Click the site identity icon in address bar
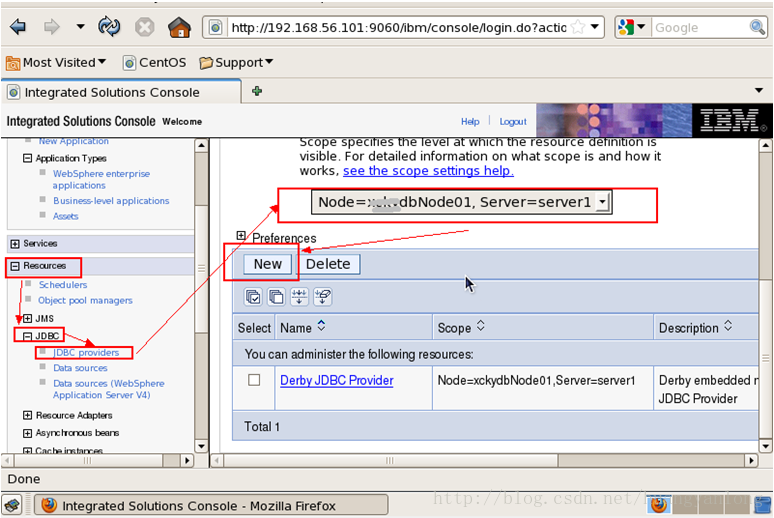 click(x=216, y=27)
